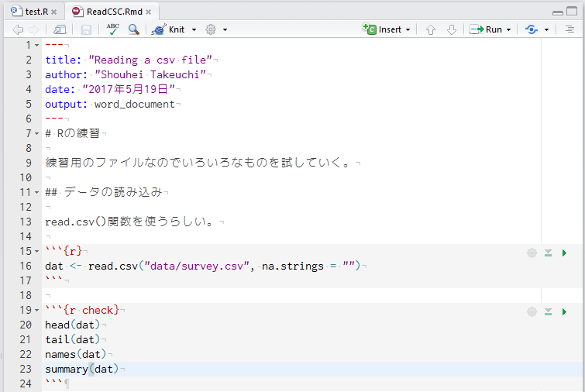Click the spell check icon
This screenshot has height=392, width=585.
pos(113,29)
